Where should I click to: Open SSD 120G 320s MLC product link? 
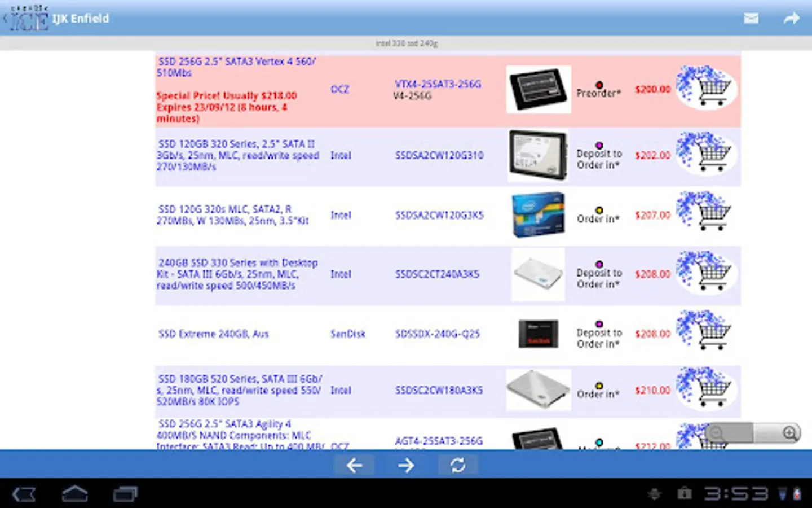pyautogui.click(x=232, y=214)
